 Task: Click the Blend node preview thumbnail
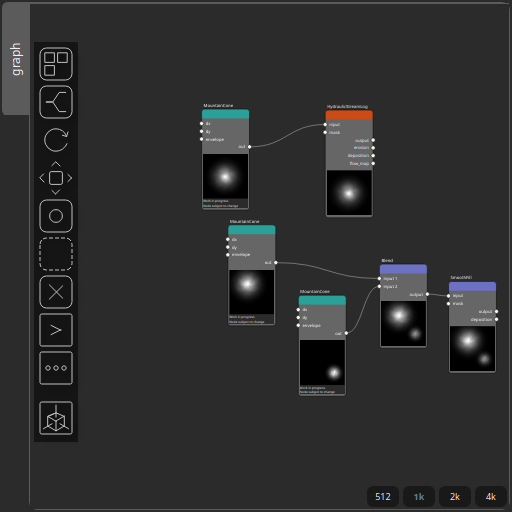(403, 323)
